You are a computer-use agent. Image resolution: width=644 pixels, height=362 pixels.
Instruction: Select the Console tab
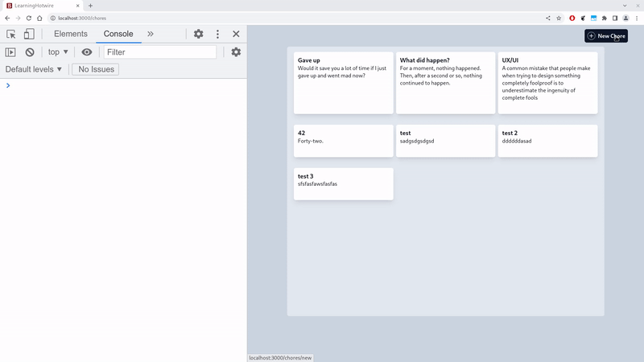(x=118, y=34)
